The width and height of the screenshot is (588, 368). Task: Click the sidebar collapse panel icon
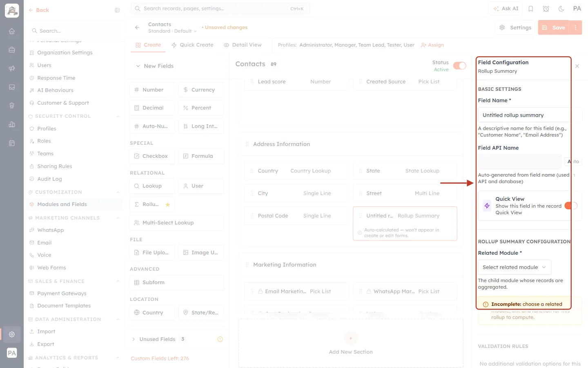point(117,10)
